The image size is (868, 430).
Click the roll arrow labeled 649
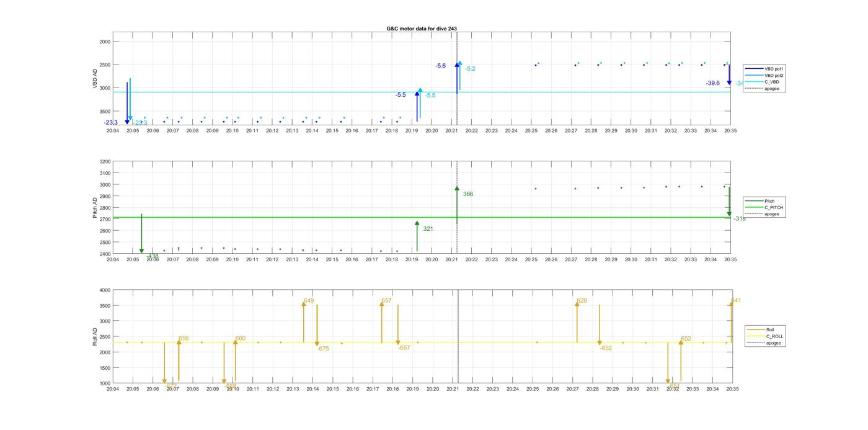pyautogui.click(x=304, y=322)
